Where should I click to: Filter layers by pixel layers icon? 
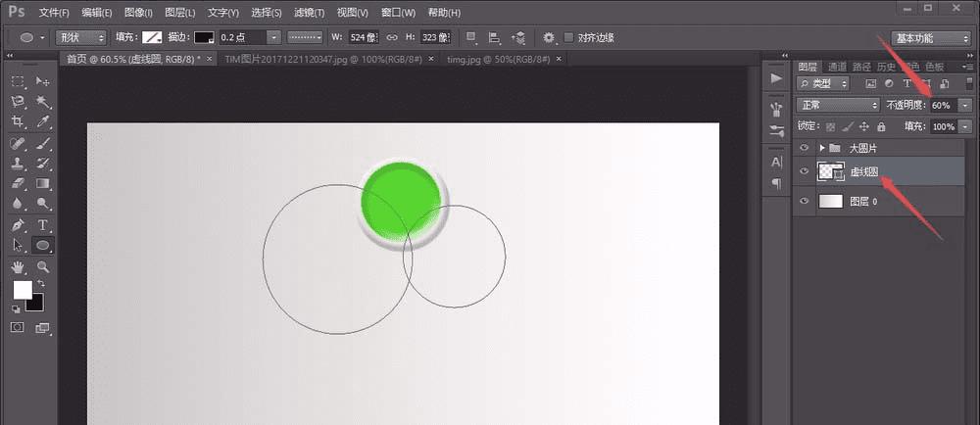click(870, 83)
